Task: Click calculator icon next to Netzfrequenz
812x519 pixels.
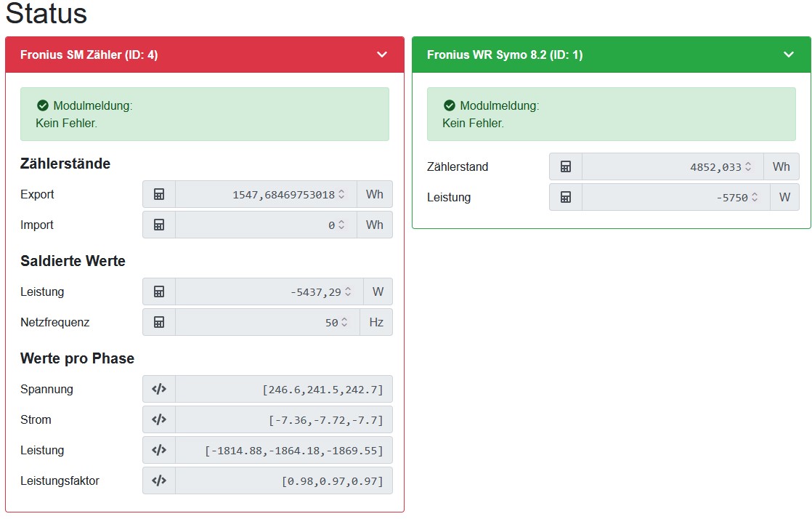Action: click(x=159, y=323)
